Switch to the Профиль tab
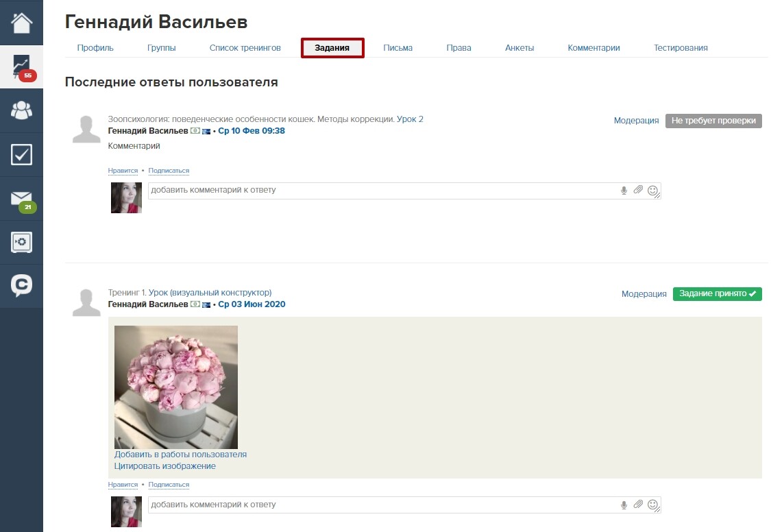Image resolution: width=771 pixels, height=532 pixels. click(95, 48)
